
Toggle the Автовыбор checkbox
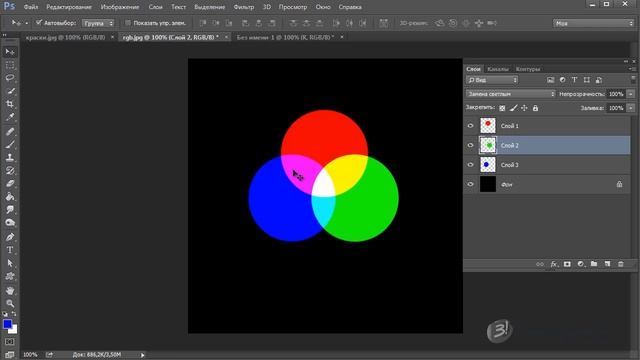click(39, 23)
